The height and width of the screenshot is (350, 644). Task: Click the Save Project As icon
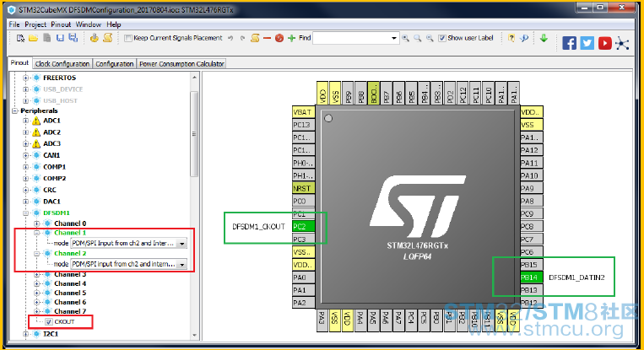pyautogui.click(x=73, y=38)
